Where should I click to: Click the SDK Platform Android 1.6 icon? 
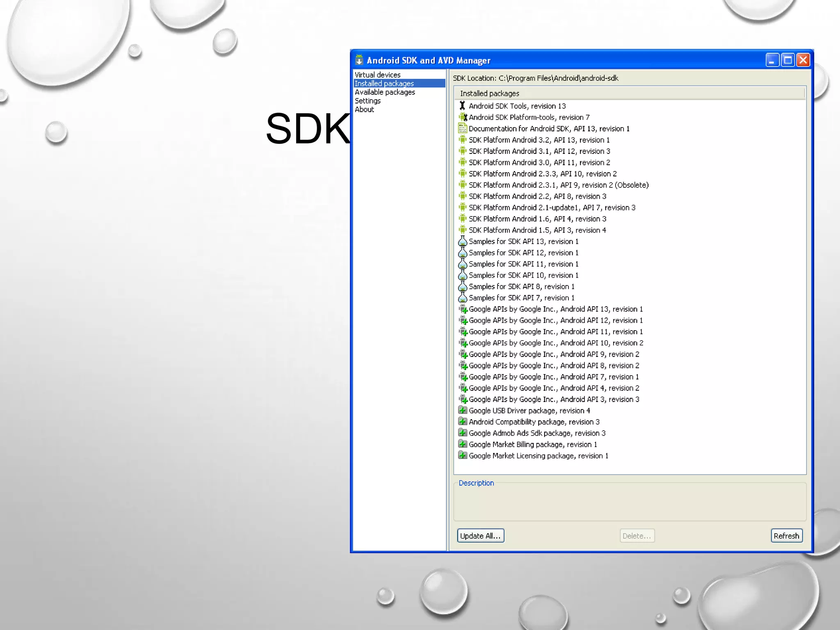click(x=463, y=219)
